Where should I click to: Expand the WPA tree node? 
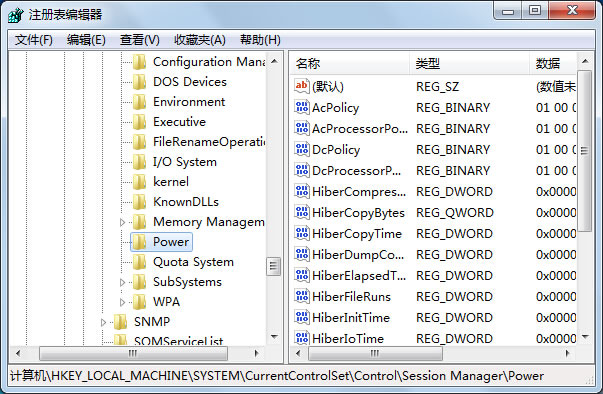click(122, 302)
